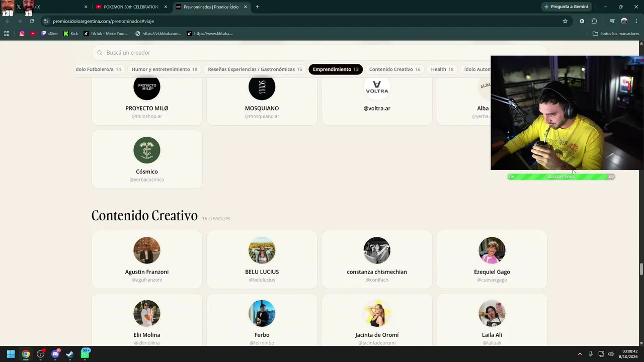The image size is (644, 362).
Task: Select the Health category chip
Action: pos(442,69)
